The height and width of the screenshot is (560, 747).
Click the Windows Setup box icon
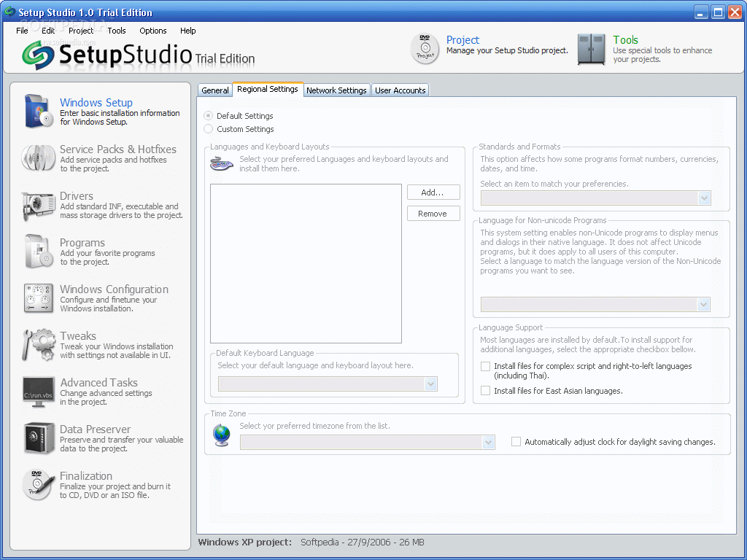point(39,112)
